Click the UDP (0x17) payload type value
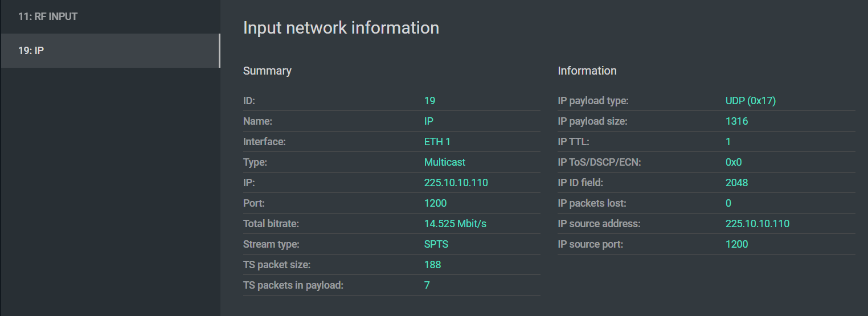This screenshot has width=868, height=316. coord(750,101)
